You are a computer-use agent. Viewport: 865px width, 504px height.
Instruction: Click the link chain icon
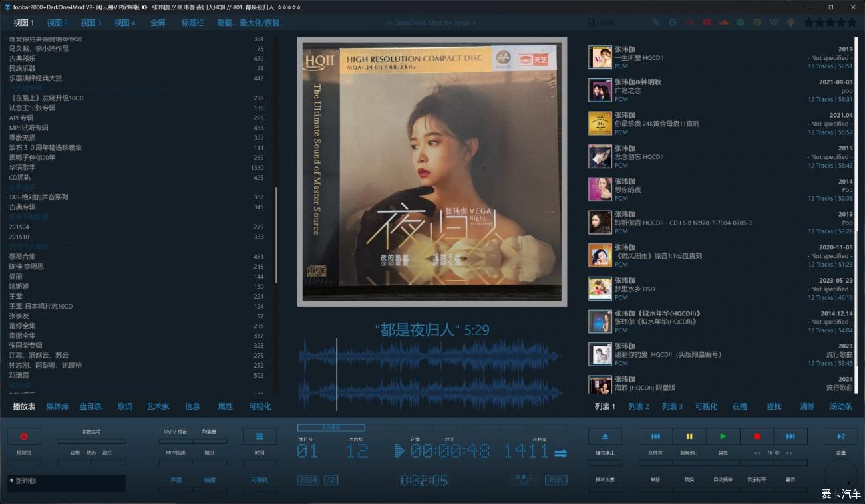tap(655, 23)
